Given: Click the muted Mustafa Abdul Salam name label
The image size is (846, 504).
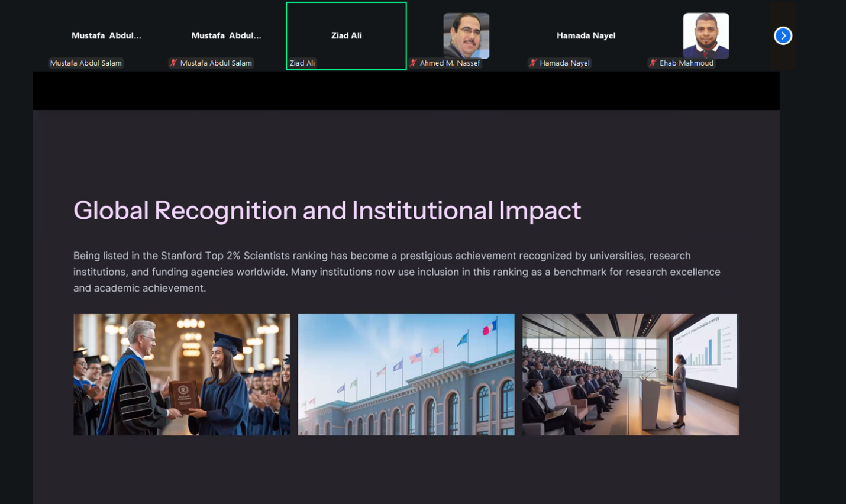Looking at the screenshot, I should coord(216,63).
